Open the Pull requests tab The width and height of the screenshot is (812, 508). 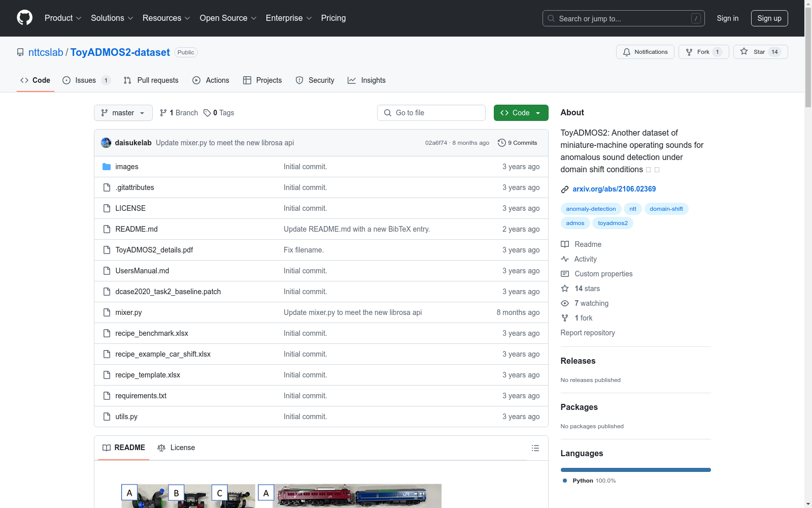(x=151, y=80)
